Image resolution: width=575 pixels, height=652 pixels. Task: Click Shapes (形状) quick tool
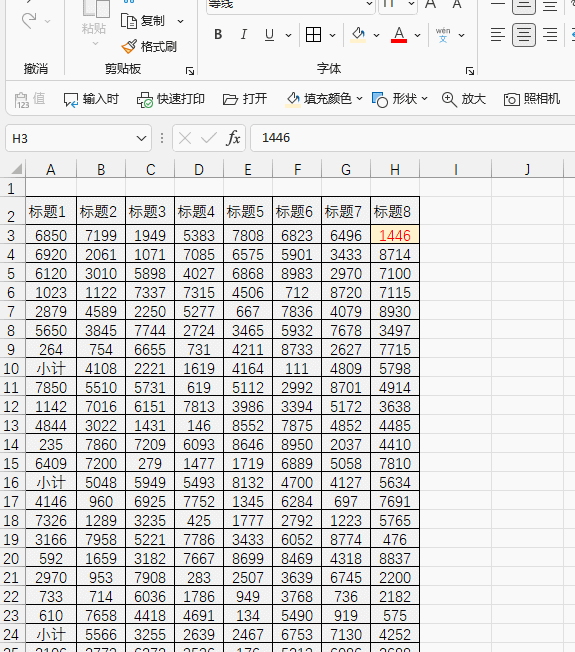click(x=394, y=99)
